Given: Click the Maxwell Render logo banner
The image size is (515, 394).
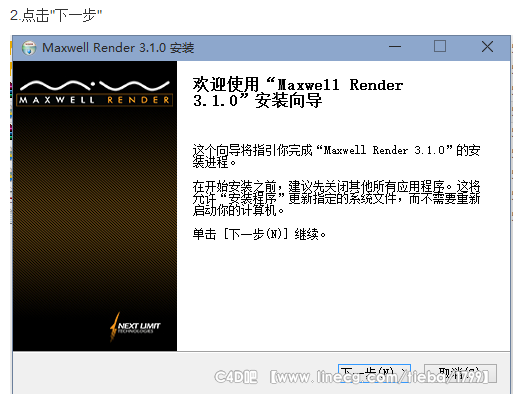Looking at the screenshot, I should click(95, 93).
